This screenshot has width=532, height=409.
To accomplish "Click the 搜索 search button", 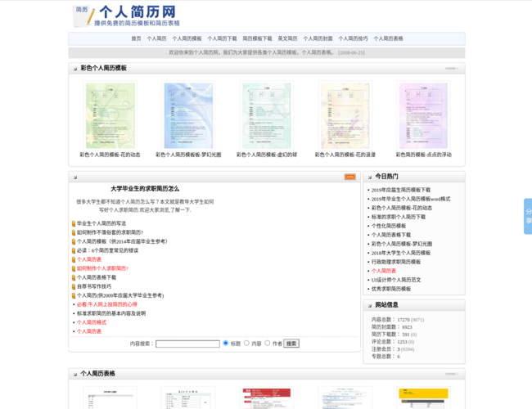I will 291,344.
